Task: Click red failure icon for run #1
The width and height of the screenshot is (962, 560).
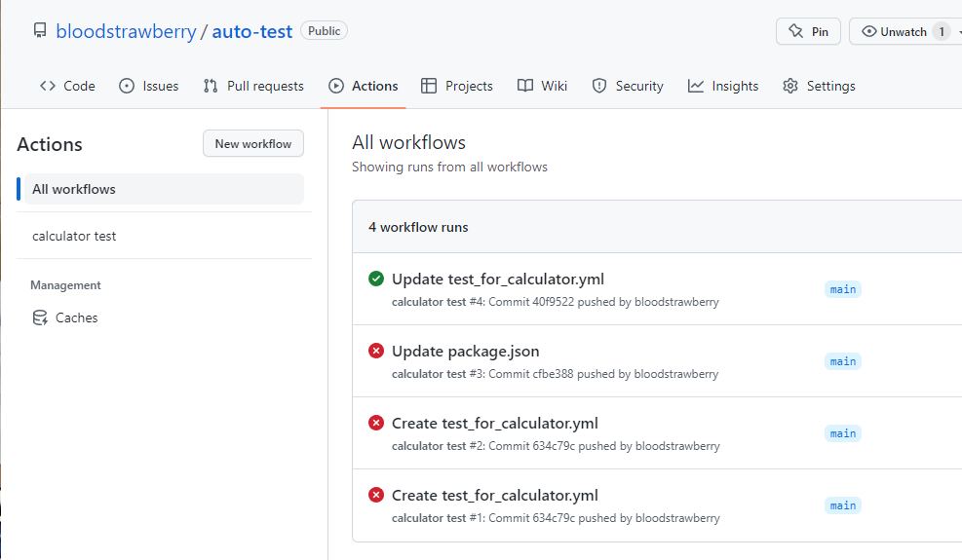Action: 376,495
